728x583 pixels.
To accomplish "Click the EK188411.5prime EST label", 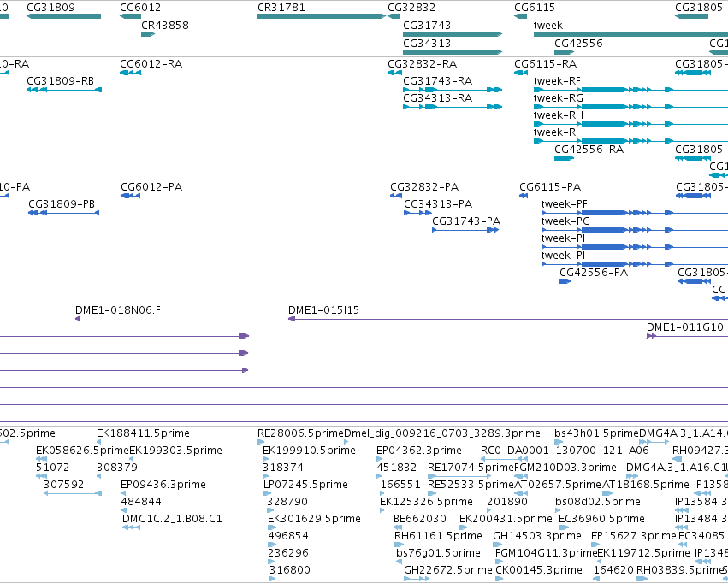I will click(x=143, y=433).
